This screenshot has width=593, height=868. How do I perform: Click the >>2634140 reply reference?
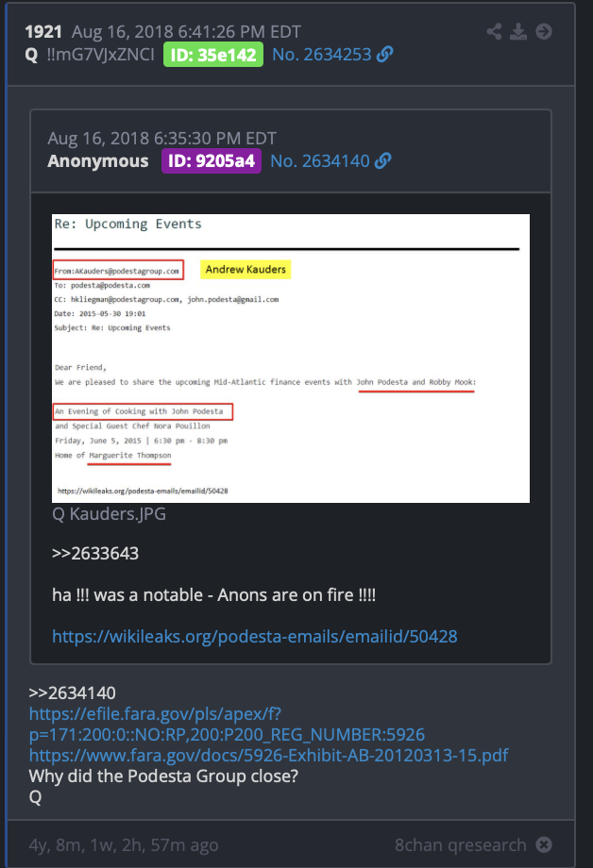tap(73, 693)
